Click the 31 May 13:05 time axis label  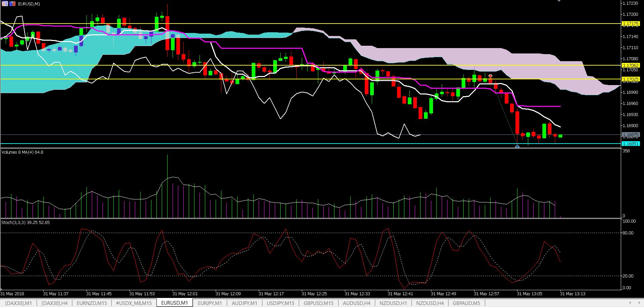click(530, 294)
